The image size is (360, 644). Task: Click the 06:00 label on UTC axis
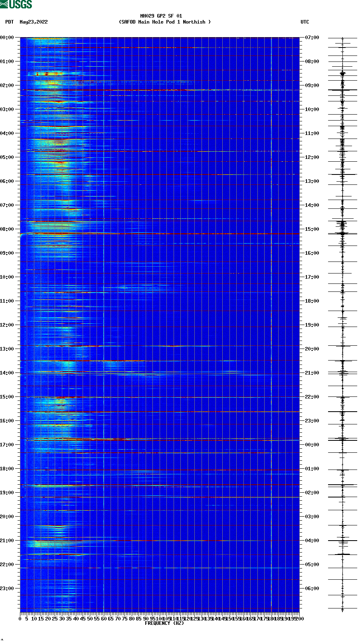click(312, 589)
